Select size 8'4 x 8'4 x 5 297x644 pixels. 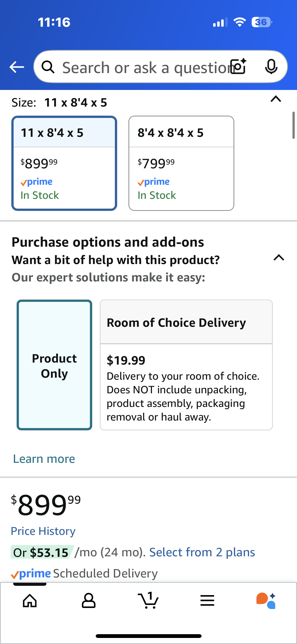pos(181,163)
